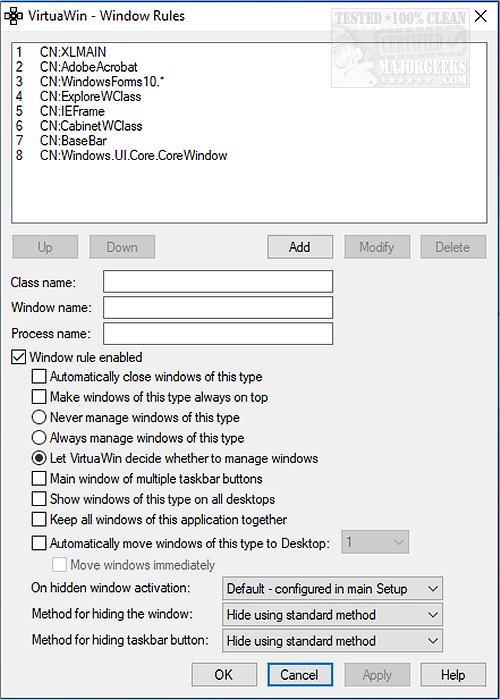Click the Down button
Viewport: 500px width, 700px height.
tap(122, 247)
